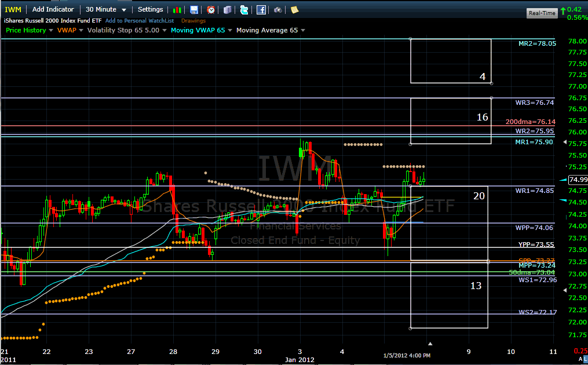
Task: Click the Jan 2012 date axis label
Action: coord(300,360)
